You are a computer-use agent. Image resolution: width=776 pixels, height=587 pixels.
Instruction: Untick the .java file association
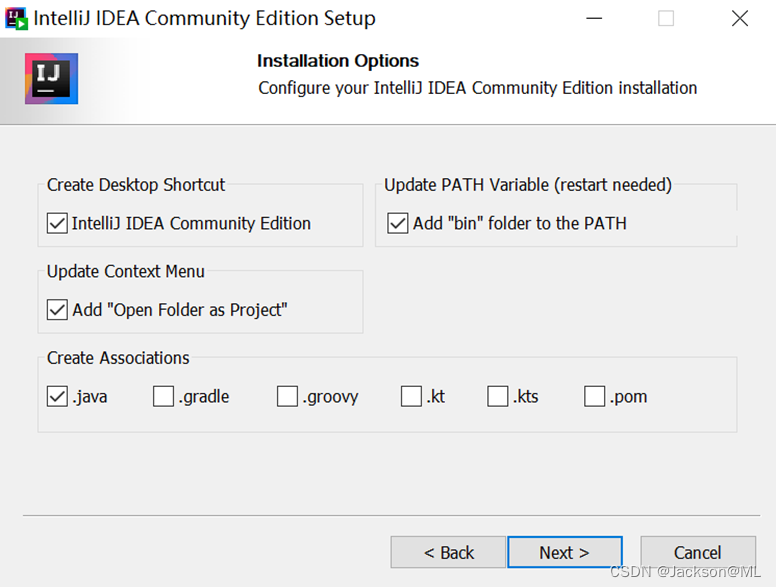58,397
